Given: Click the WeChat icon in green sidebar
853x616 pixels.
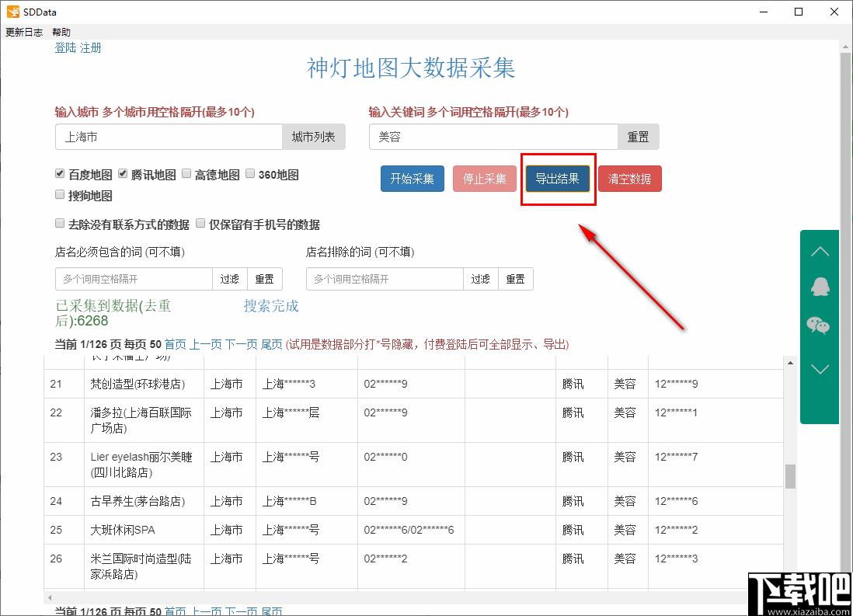Looking at the screenshot, I should tap(819, 325).
